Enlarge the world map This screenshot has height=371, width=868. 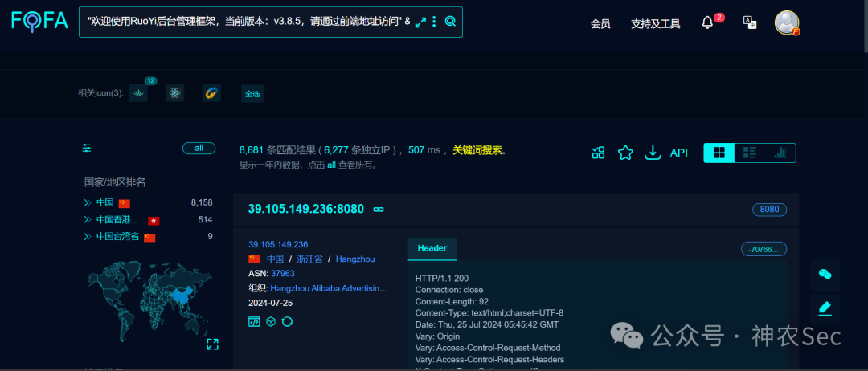coord(212,344)
